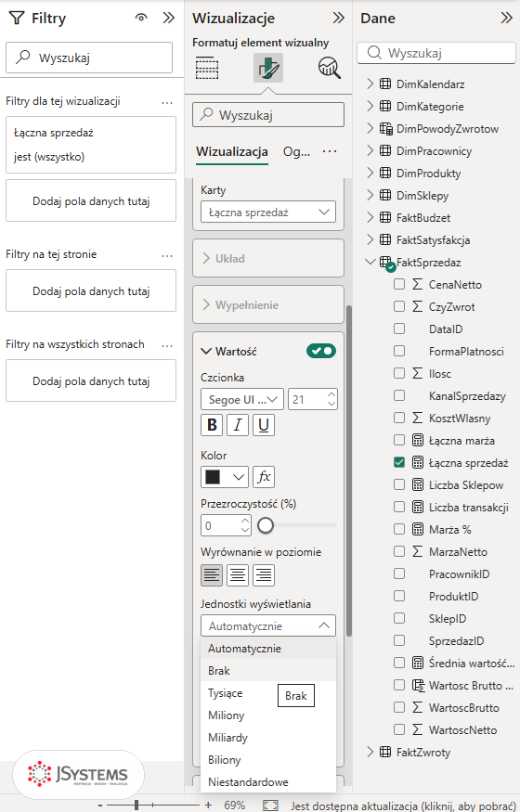Image resolution: width=520 pixels, height=812 pixels.
Task: Select Miliony display unit option
Action: 268,715
